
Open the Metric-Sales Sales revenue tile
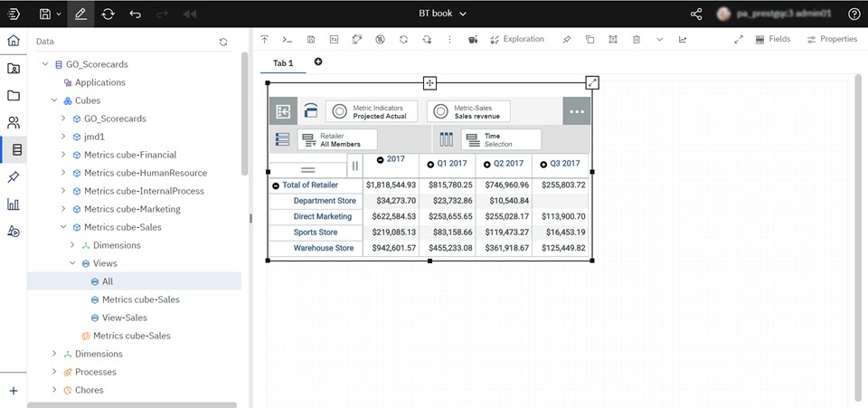click(x=469, y=111)
